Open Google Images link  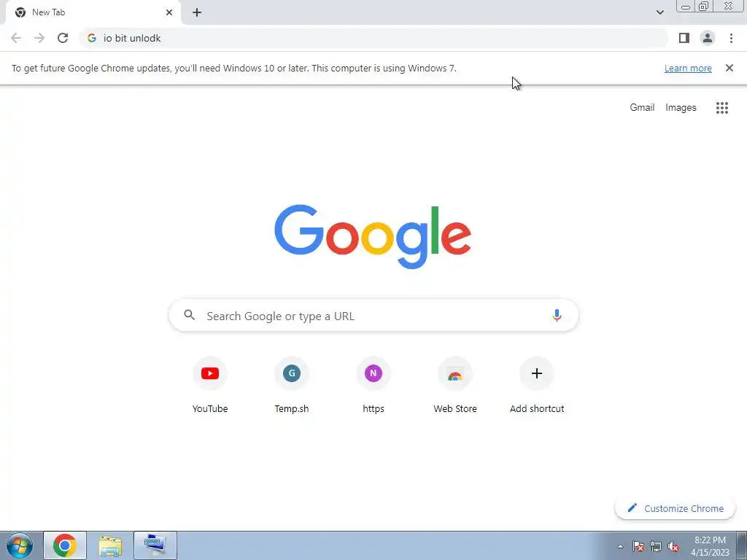click(x=681, y=108)
